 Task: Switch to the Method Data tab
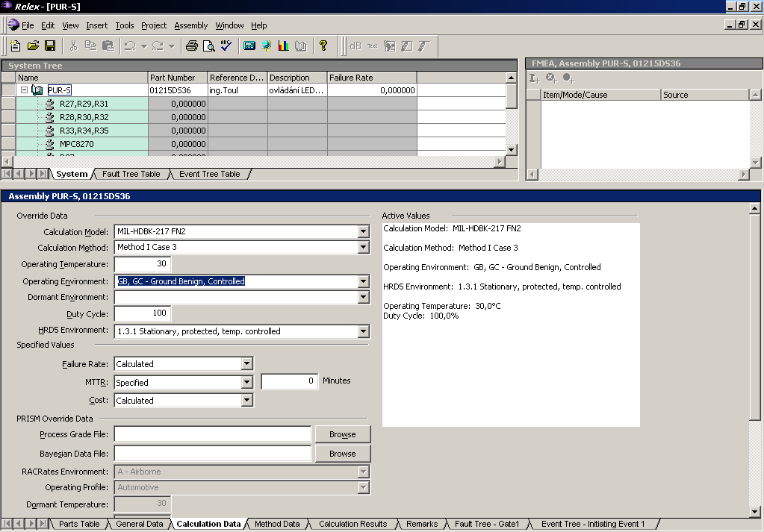[x=277, y=524]
